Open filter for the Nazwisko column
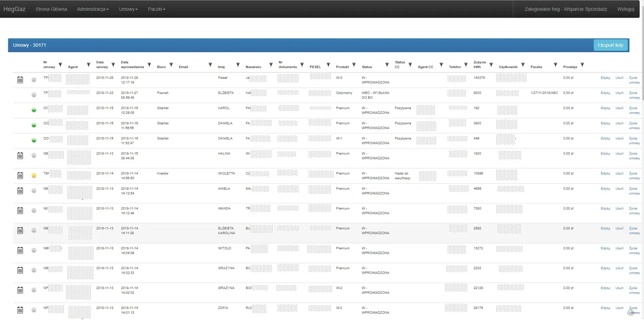The height and width of the screenshot is (332, 644). [x=271, y=65]
